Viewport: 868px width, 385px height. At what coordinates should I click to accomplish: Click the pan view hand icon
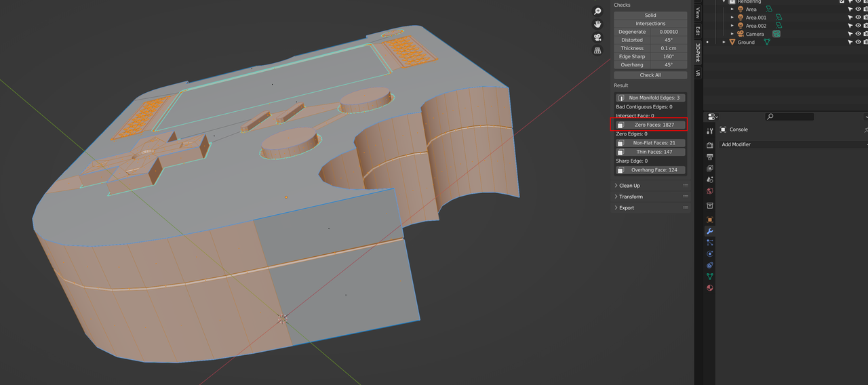tap(597, 24)
